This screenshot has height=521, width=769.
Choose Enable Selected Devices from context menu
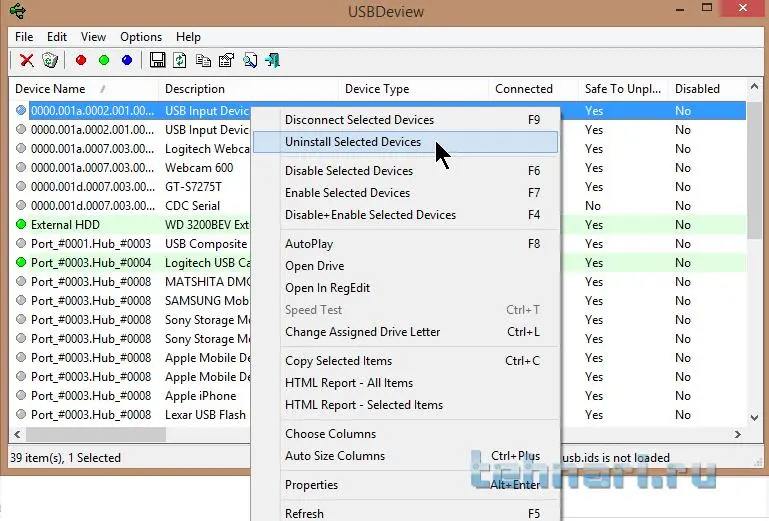click(405, 193)
